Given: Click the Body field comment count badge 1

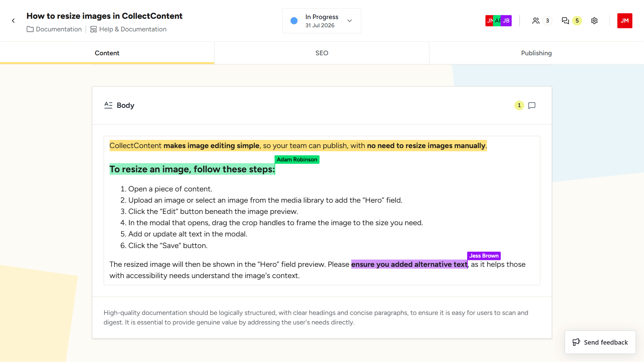Looking at the screenshot, I should point(519,105).
